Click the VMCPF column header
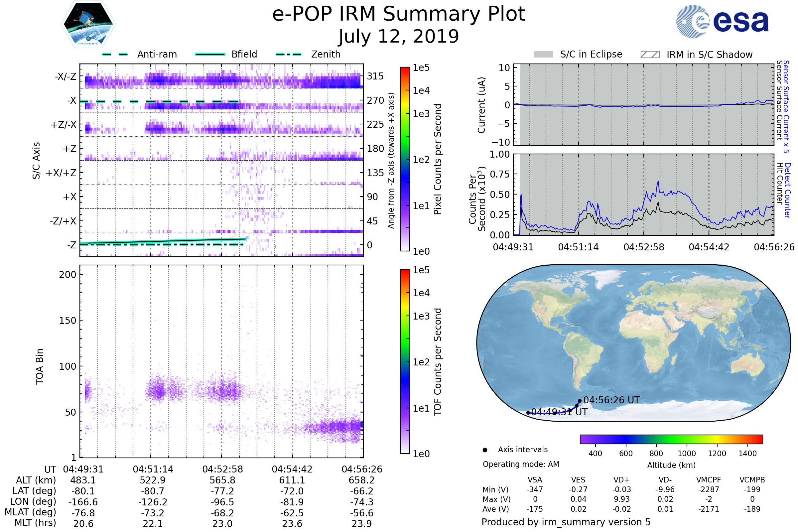 pyautogui.click(x=708, y=480)
